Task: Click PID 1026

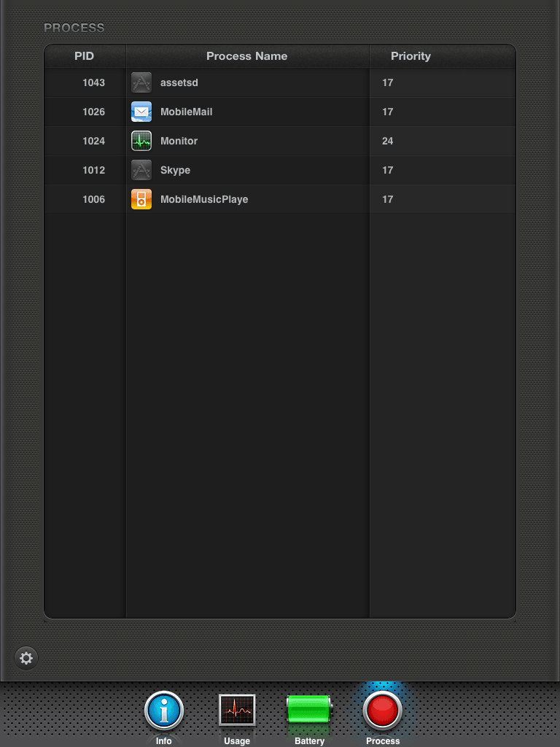Action: pyautogui.click(x=93, y=112)
